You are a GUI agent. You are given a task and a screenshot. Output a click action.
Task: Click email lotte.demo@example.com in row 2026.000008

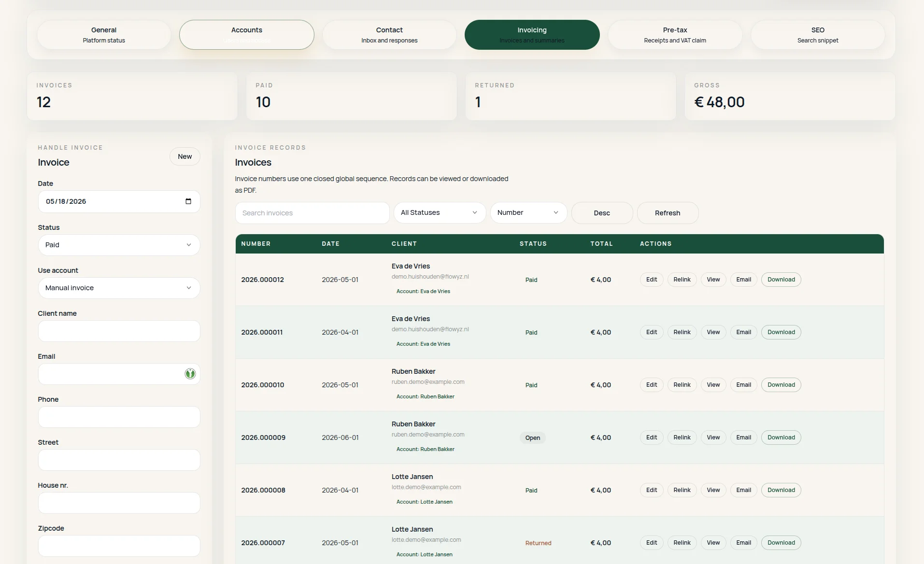tap(426, 487)
